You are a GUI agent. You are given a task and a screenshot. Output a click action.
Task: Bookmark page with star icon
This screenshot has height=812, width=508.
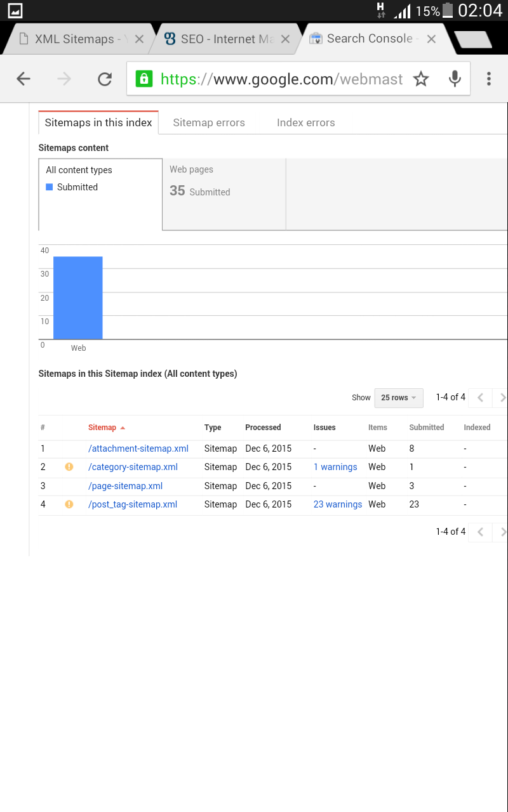(421, 79)
